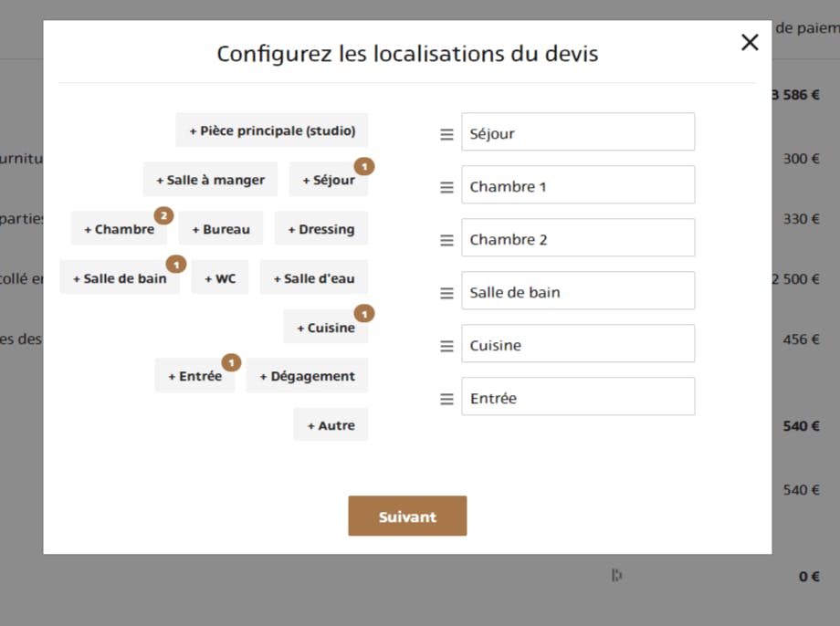840x626 pixels.
Task: Add a Pièce principale (studio) room
Action: tap(272, 130)
